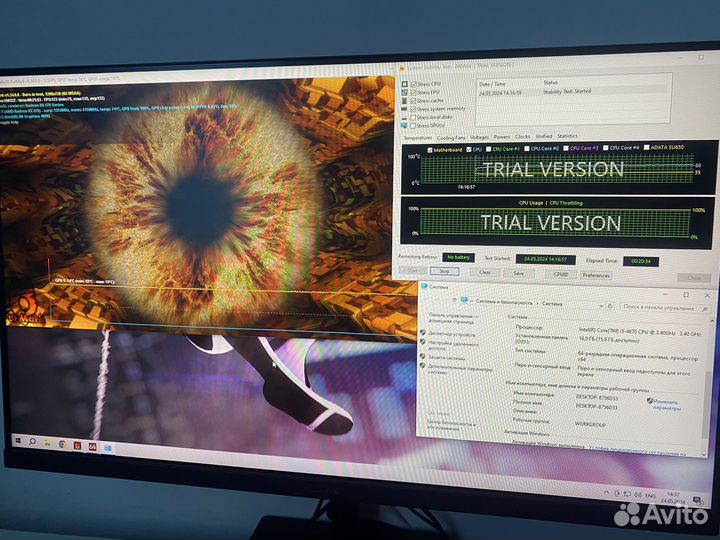Click 'Система и безопасность' breadcrumb
This screenshot has height=540, width=720.
(x=504, y=302)
